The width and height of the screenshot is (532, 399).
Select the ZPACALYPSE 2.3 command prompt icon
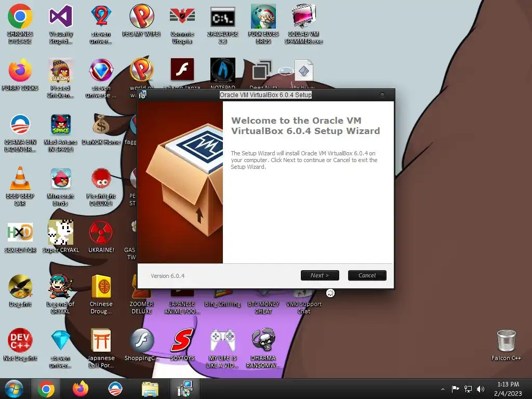click(222, 24)
